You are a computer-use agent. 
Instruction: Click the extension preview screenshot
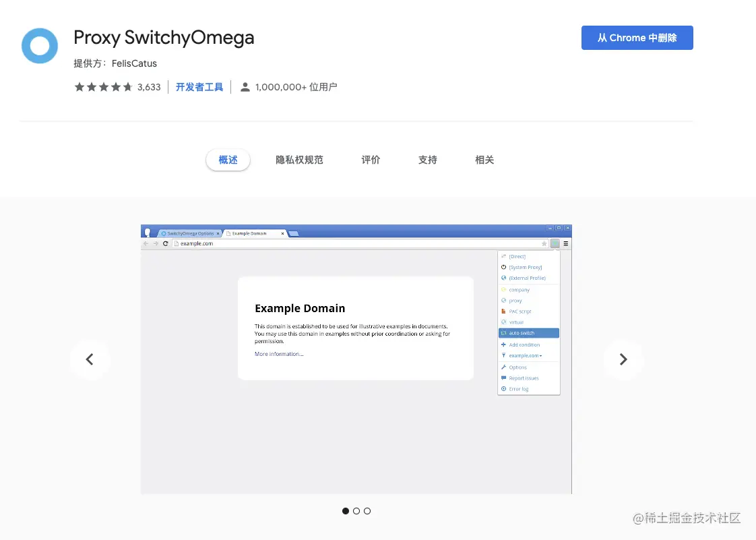[x=356, y=359]
